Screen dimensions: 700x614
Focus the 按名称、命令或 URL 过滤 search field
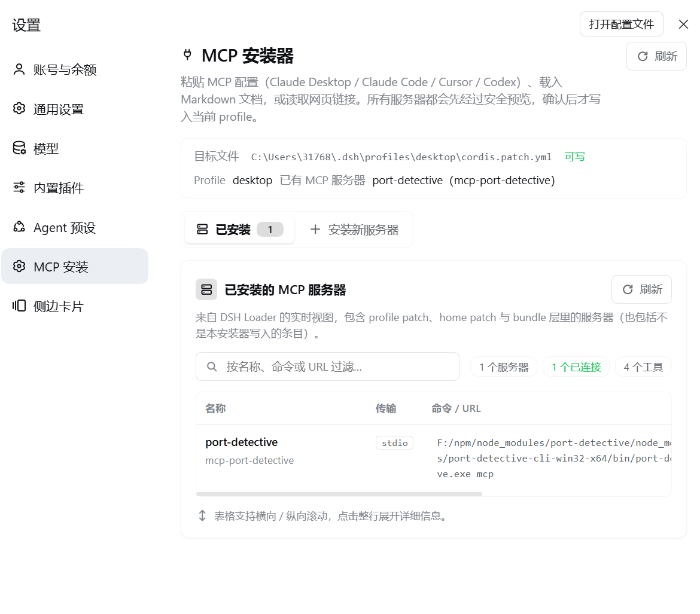pos(327,367)
